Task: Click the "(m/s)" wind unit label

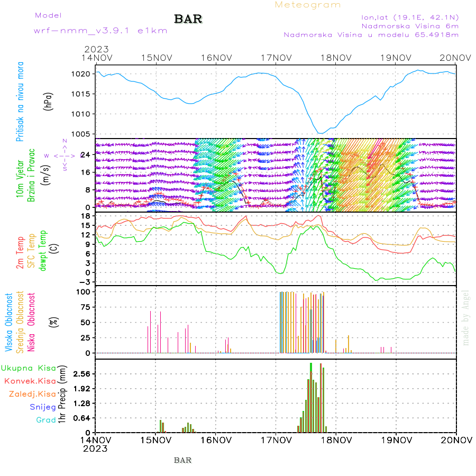Action: pos(45,176)
